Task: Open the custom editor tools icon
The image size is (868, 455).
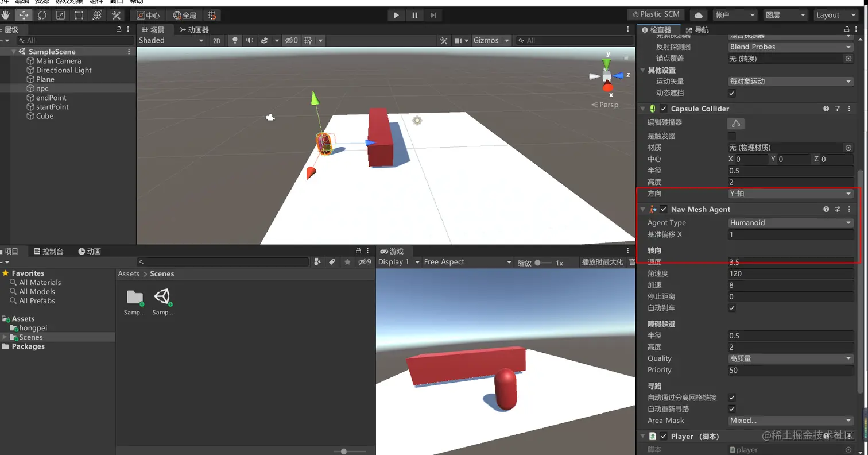Action: click(x=116, y=15)
